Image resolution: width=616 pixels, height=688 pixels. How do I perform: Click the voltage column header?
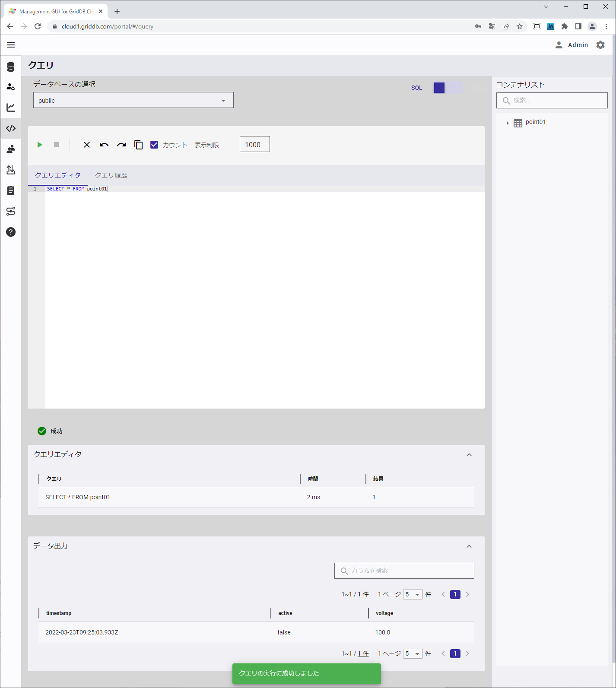click(384, 613)
